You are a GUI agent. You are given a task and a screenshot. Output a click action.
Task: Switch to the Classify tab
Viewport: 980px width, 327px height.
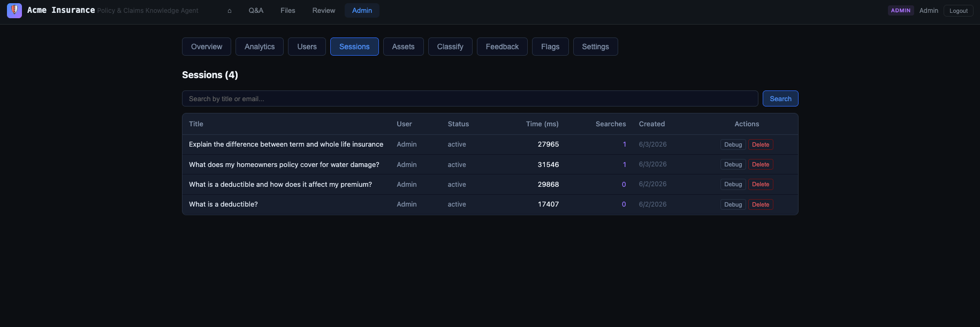tap(450, 47)
